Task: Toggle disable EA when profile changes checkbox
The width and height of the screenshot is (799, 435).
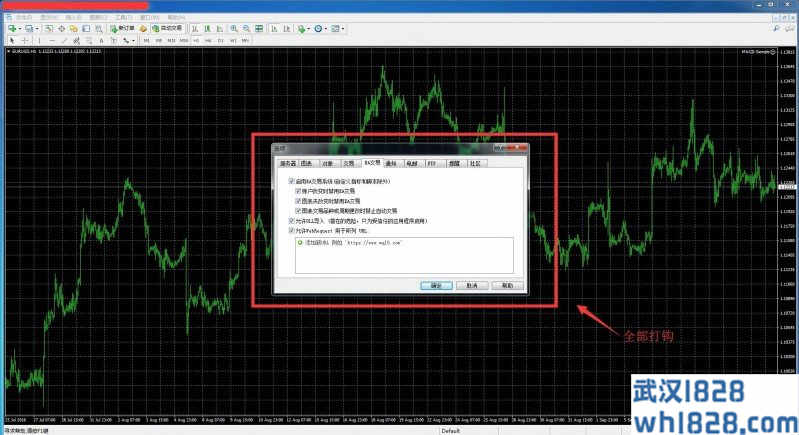Action: pos(299,201)
